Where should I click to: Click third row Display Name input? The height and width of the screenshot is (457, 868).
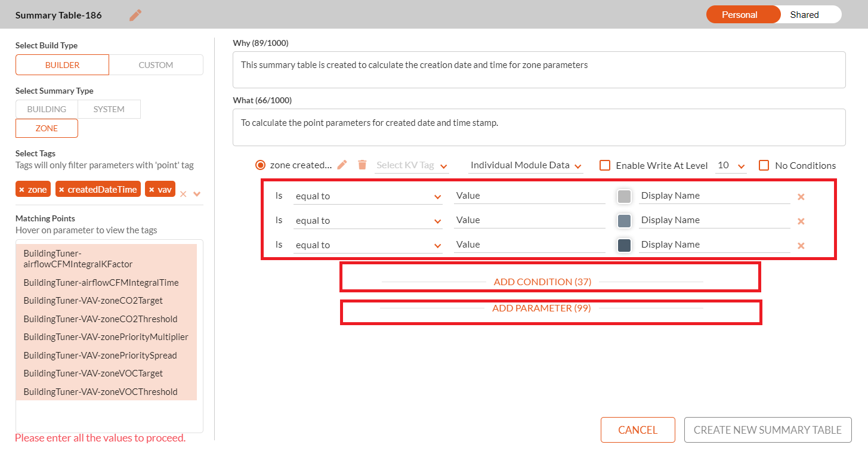(715, 245)
